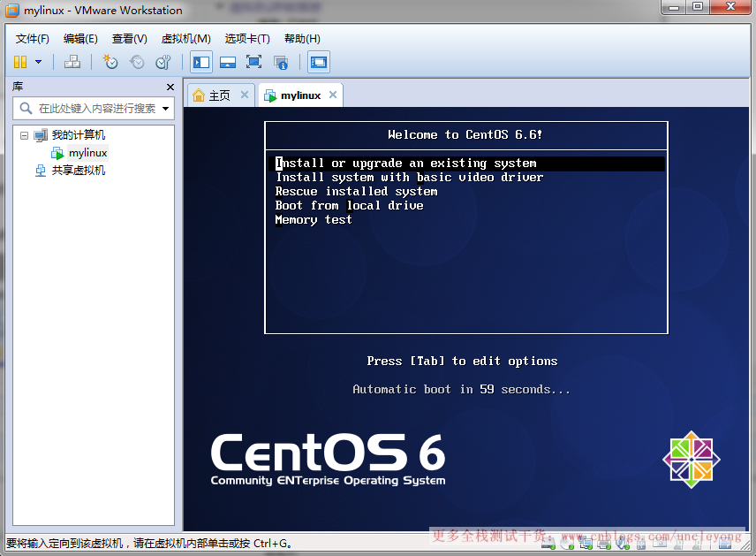This screenshot has height=556, width=756.
Task: Pause the virtual machine with the yellow button
Action: 20,62
